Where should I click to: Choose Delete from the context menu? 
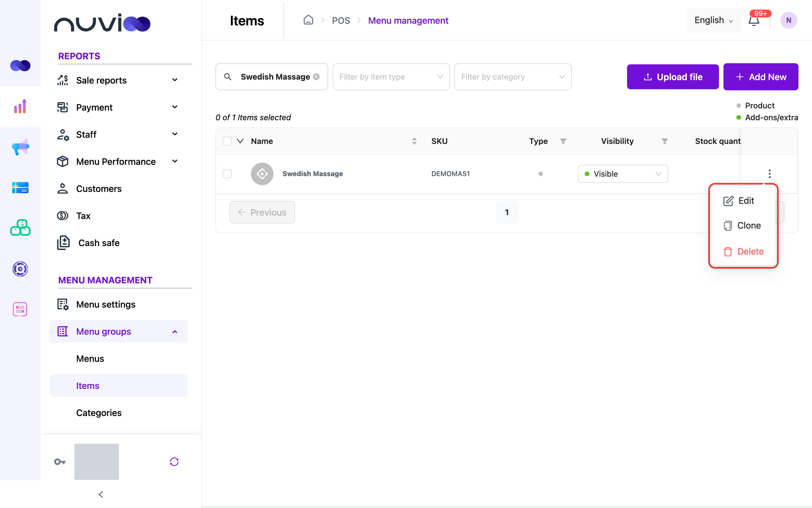tap(743, 251)
